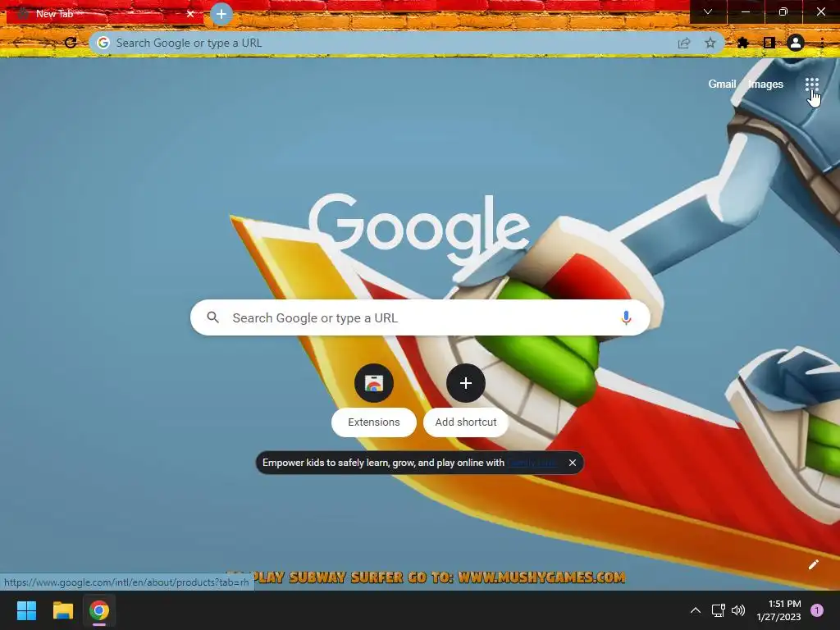Open Google apps grid
Viewport: 840px width, 630px height.
click(x=811, y=84)
